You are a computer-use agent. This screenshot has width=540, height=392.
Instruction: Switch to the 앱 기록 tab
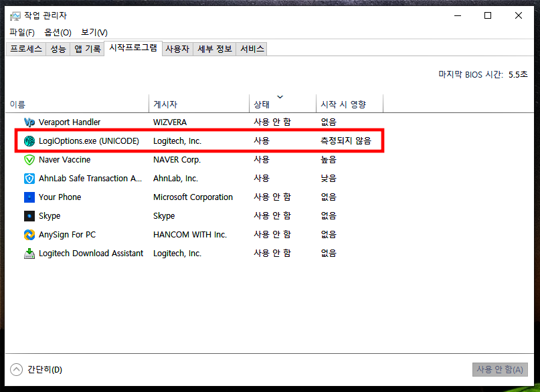(x=88, y=49)
